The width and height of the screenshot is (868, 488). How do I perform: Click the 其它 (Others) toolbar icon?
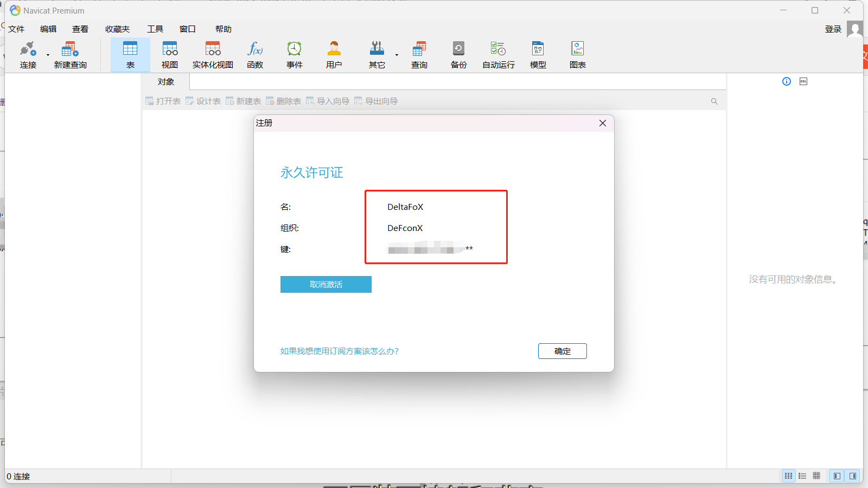click(x=377, y=55)
